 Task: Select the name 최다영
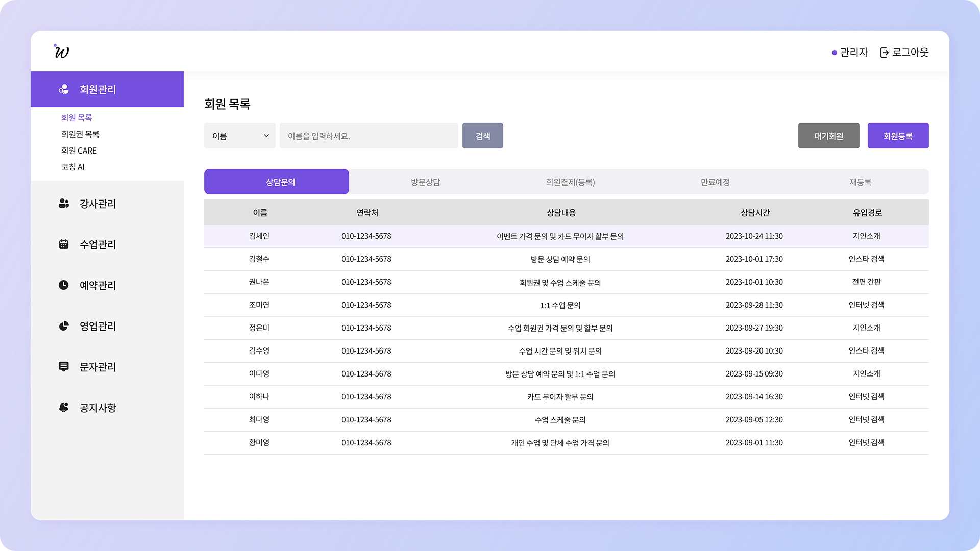259,420
